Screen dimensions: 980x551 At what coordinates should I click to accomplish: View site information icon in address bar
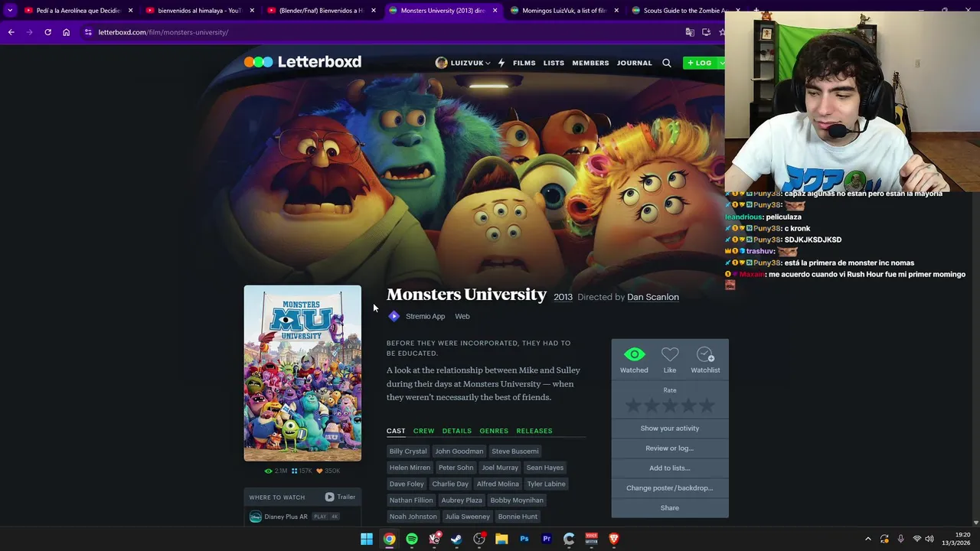click(88, 32)
